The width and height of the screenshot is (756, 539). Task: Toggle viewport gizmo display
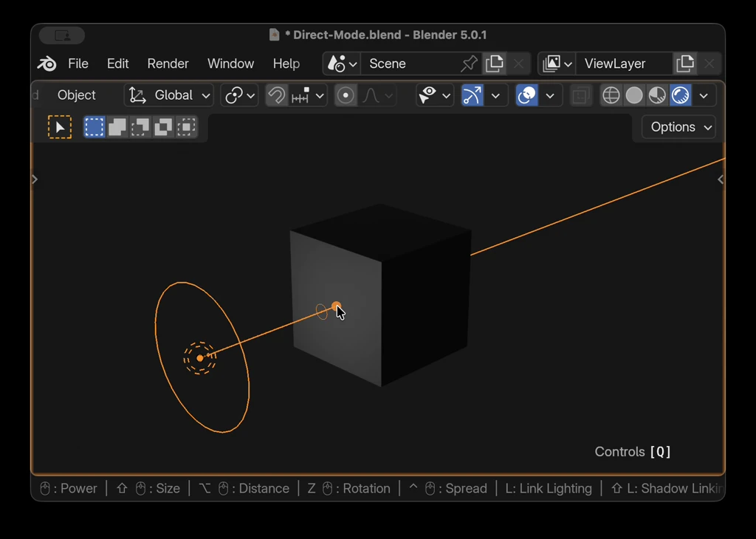click(x=472, y=95)
